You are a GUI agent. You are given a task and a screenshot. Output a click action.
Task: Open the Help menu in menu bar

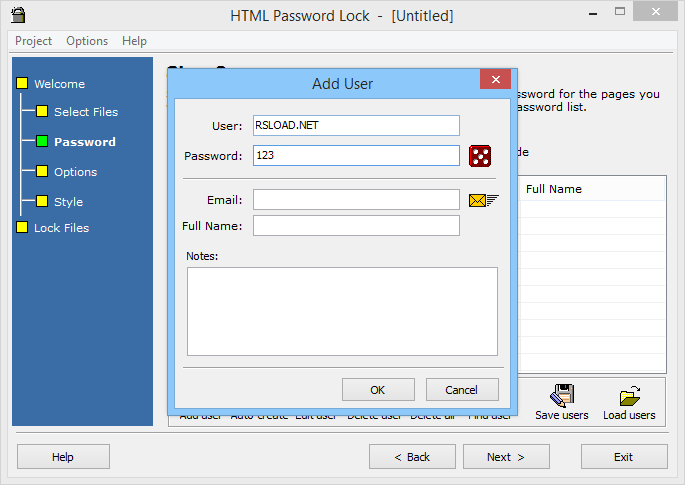134,41
